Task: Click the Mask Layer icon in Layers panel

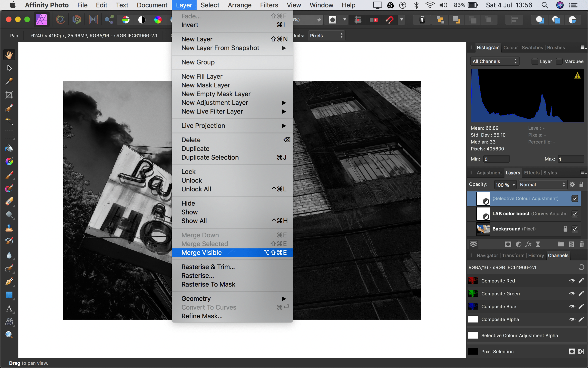Action: tap(508, 244)
